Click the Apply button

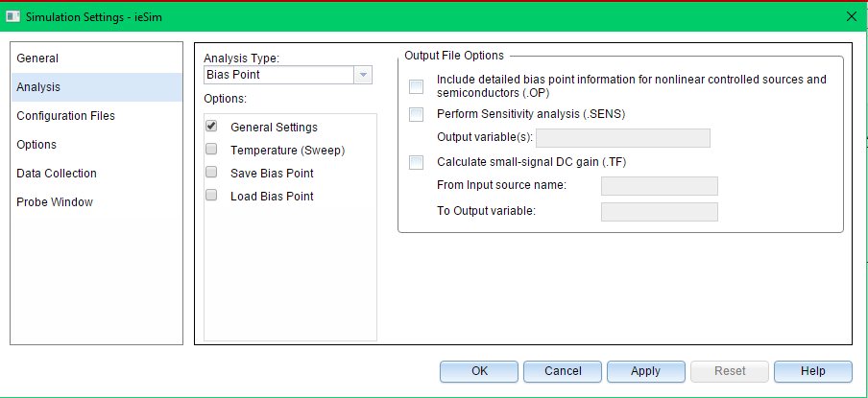pos(646,371)
